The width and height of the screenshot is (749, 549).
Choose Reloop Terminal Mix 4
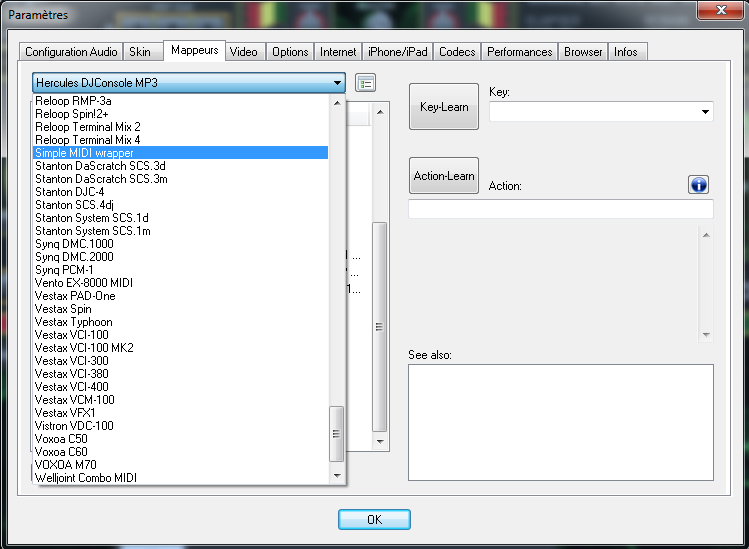(181, 140)
